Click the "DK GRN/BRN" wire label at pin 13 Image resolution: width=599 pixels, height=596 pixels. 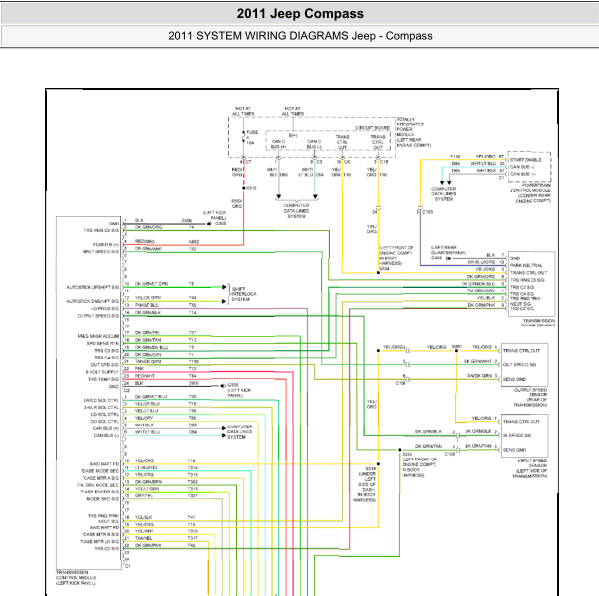pos(148,482)
